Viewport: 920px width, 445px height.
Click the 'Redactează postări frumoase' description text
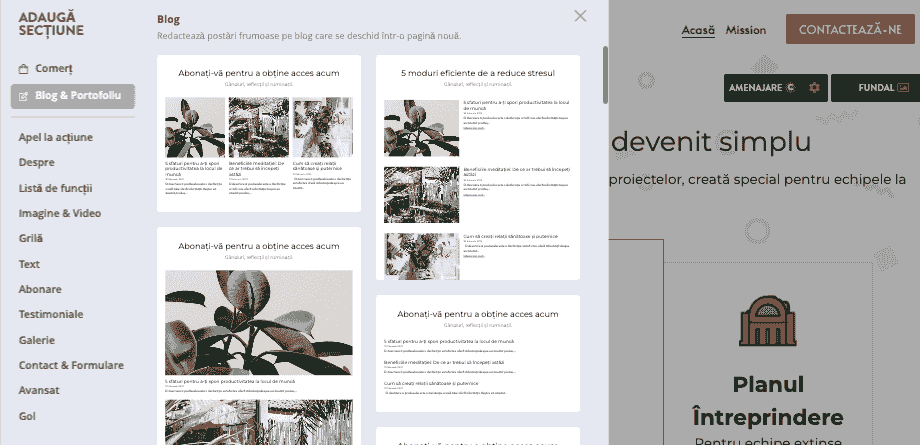tap(309, 36)
